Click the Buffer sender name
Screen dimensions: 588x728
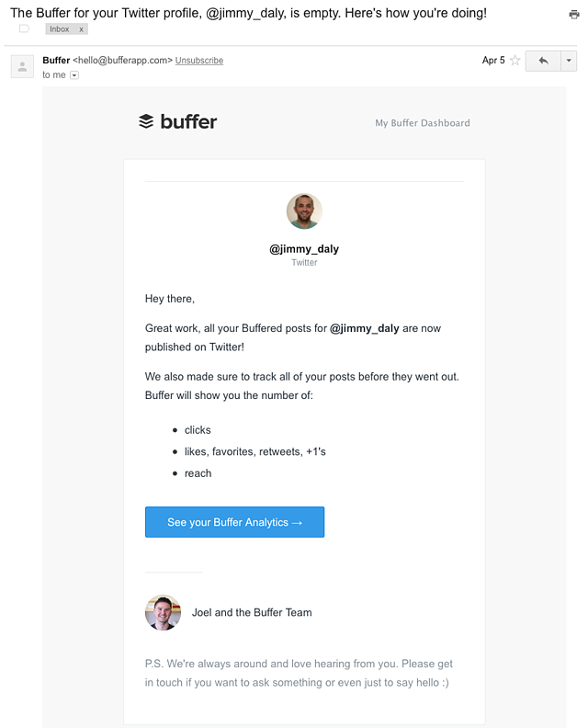tap(56, 61)
